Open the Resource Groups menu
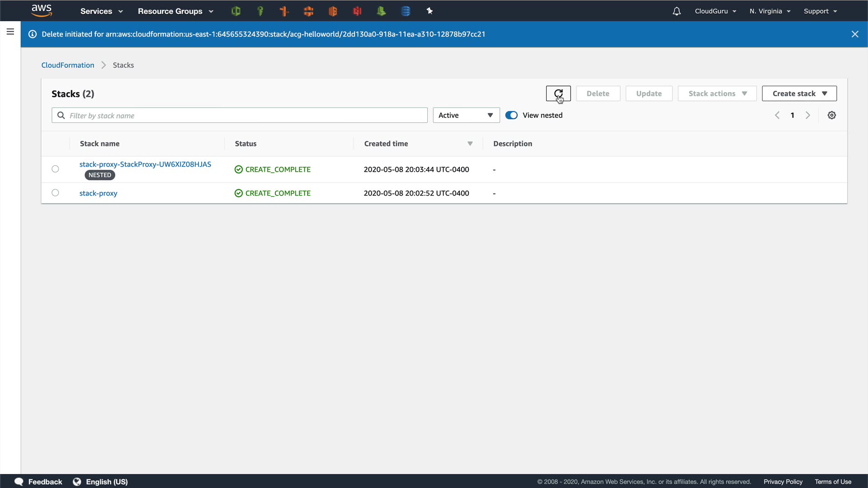The image size is (868, 488). pyautogui.click(x=175, y=11)
